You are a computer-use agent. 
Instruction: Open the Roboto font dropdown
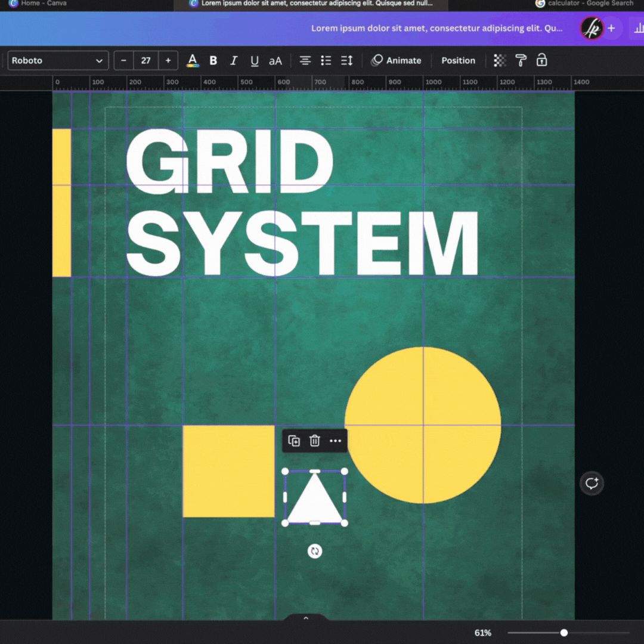click(x=58, y=60)
